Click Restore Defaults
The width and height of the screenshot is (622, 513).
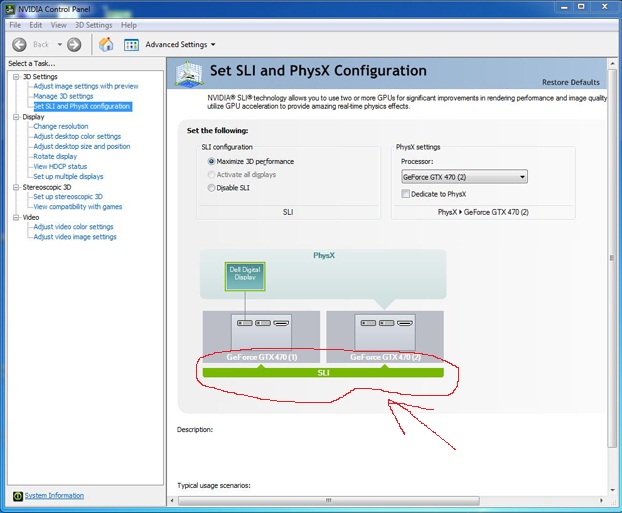point(570,83)
